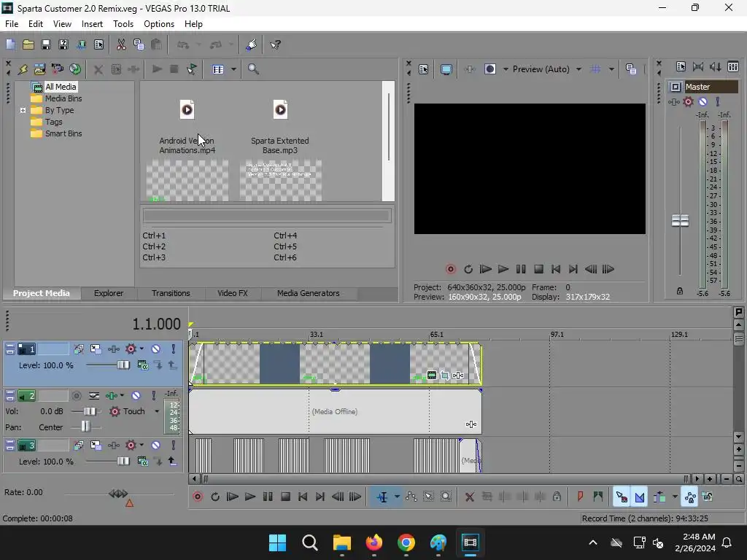Click the Undo arrow icon
747x560 pixels.
point(183,44)
